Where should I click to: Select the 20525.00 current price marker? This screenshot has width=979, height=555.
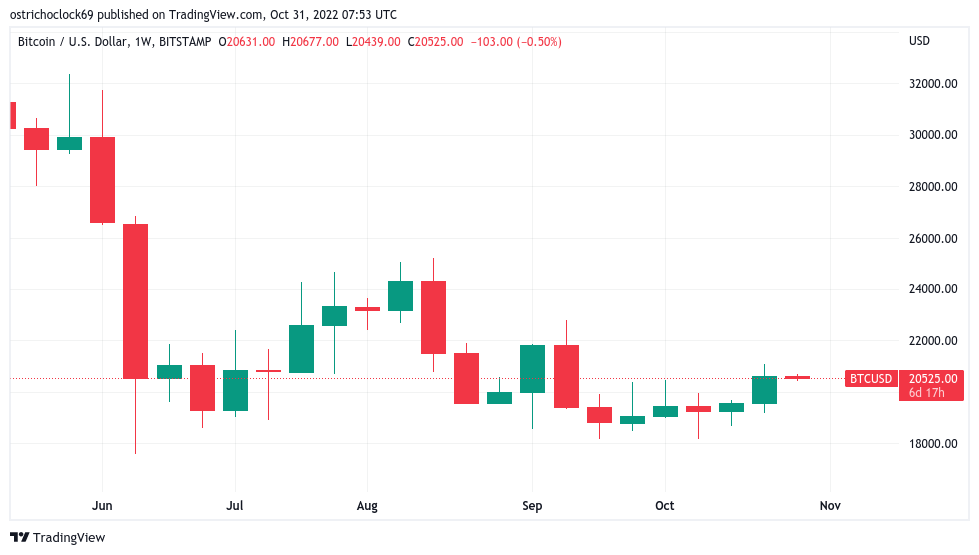click(933, 378)
